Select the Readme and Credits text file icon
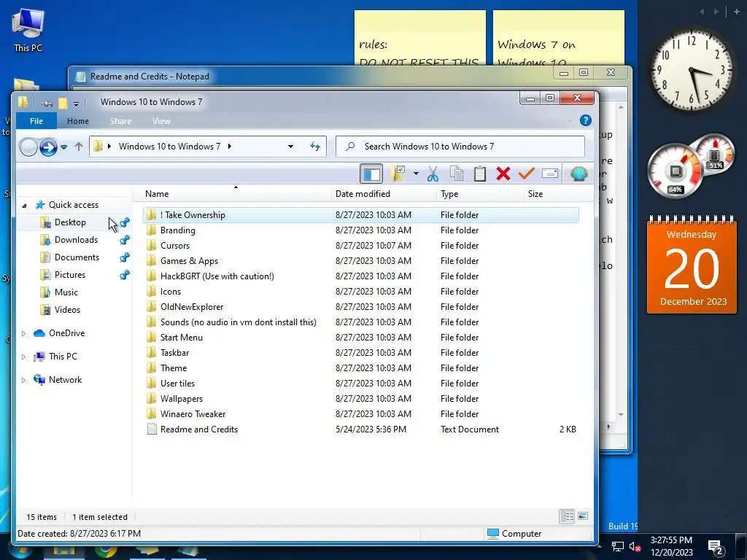 click(152, 429)
